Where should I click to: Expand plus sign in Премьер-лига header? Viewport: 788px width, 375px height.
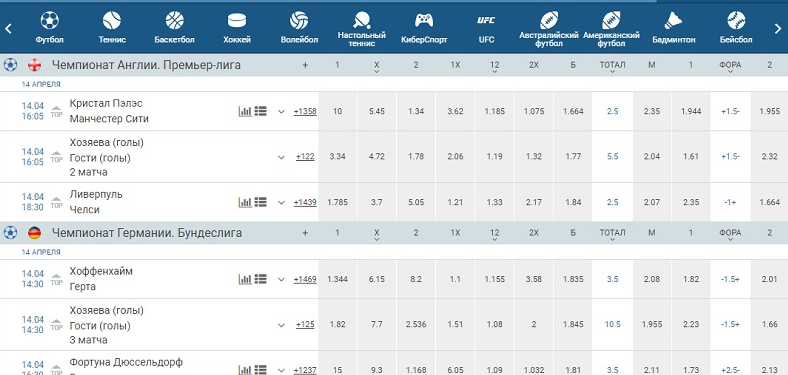(x=305, y=65)
